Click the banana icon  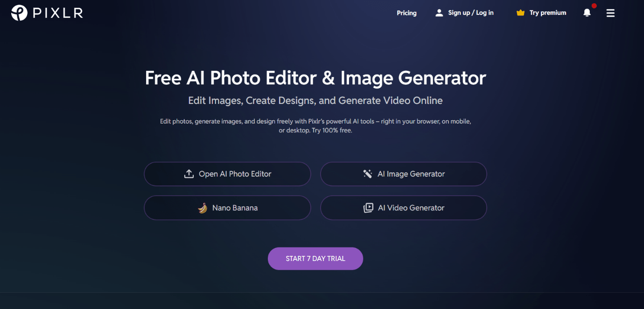tap(203, 208)
